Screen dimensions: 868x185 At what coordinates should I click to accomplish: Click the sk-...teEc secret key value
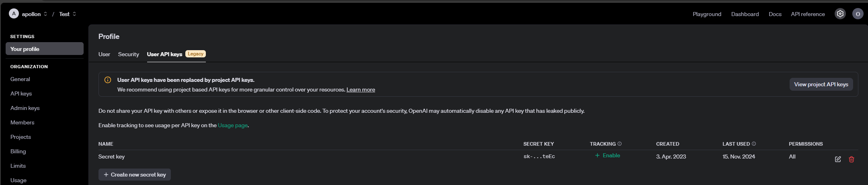(x=539, y=157)
